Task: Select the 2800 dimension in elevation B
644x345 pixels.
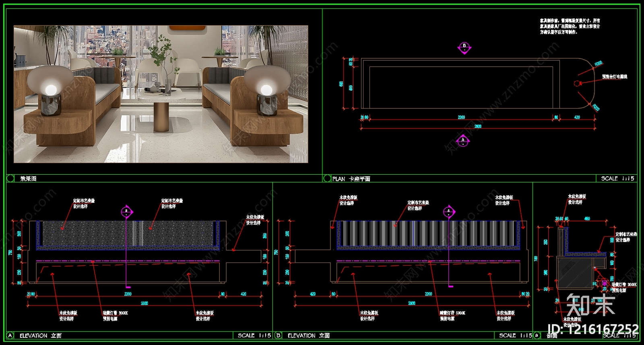Action: tap(412, 303)
